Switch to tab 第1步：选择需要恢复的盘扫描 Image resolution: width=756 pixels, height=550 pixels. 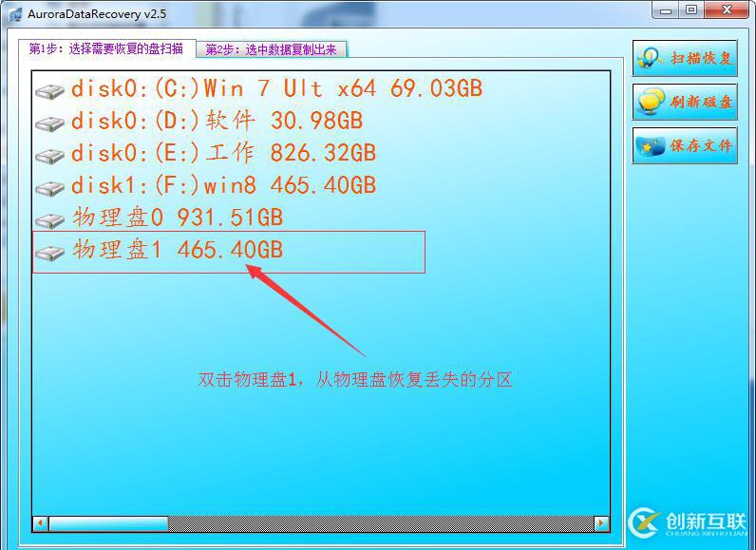click(x=106, y=48)
